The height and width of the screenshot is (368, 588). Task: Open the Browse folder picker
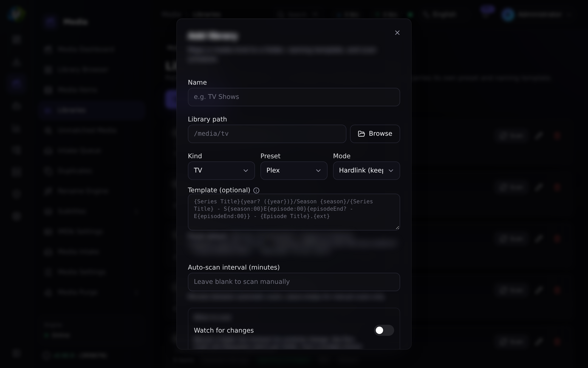[x=375, y=134]
